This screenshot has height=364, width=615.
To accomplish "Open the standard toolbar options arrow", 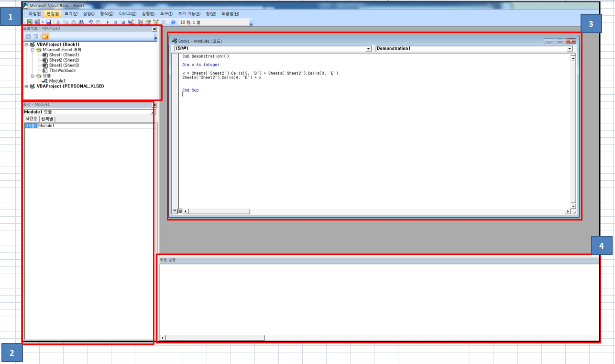I will point(251,23).
